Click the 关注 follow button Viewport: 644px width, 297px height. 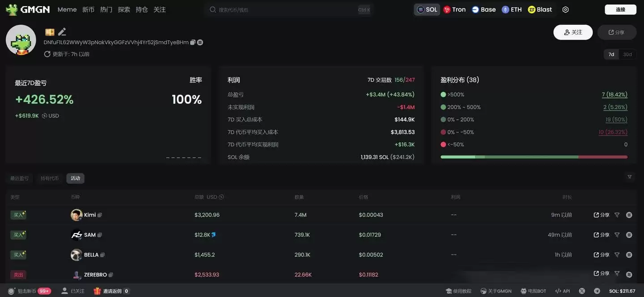click(x=573, y=32)
